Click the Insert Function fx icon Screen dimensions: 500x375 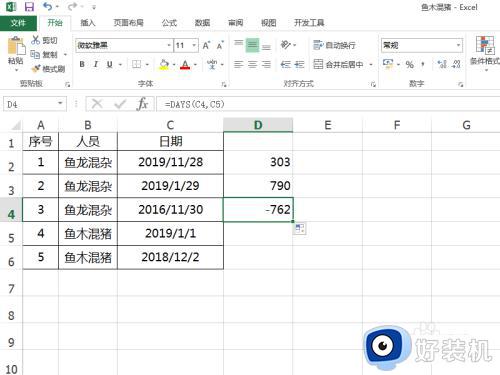pos(142,104)
